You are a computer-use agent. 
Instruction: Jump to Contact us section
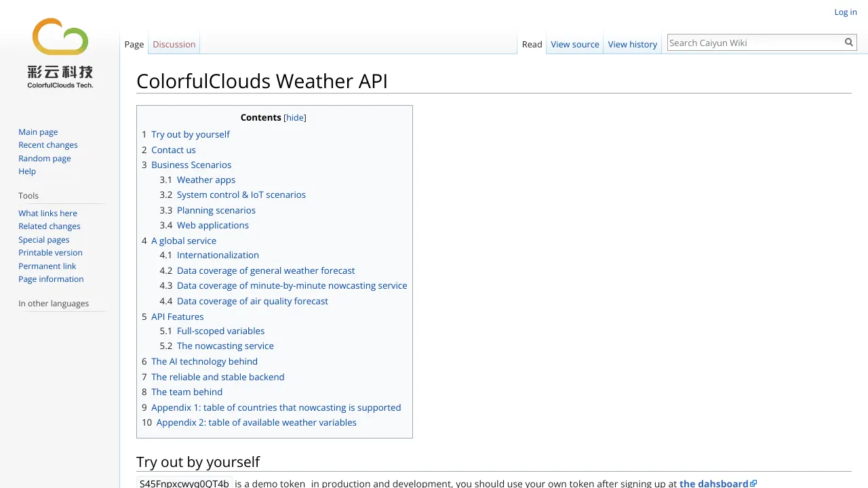tap(169, 150)
